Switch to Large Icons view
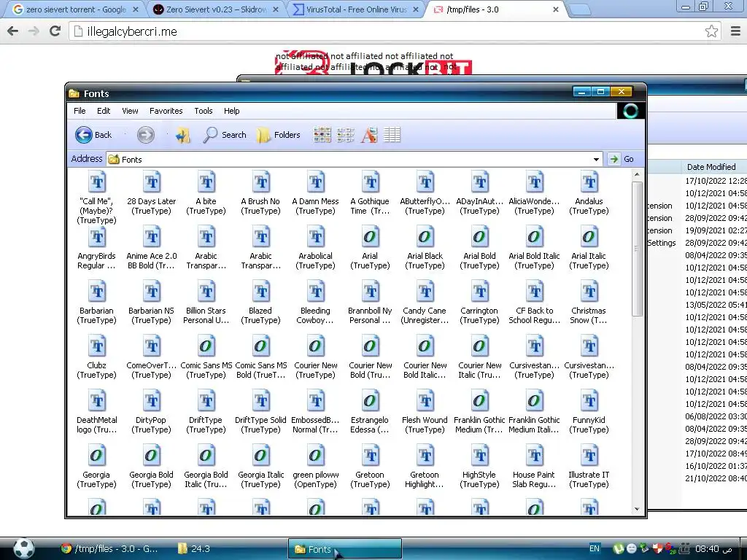 322,135
